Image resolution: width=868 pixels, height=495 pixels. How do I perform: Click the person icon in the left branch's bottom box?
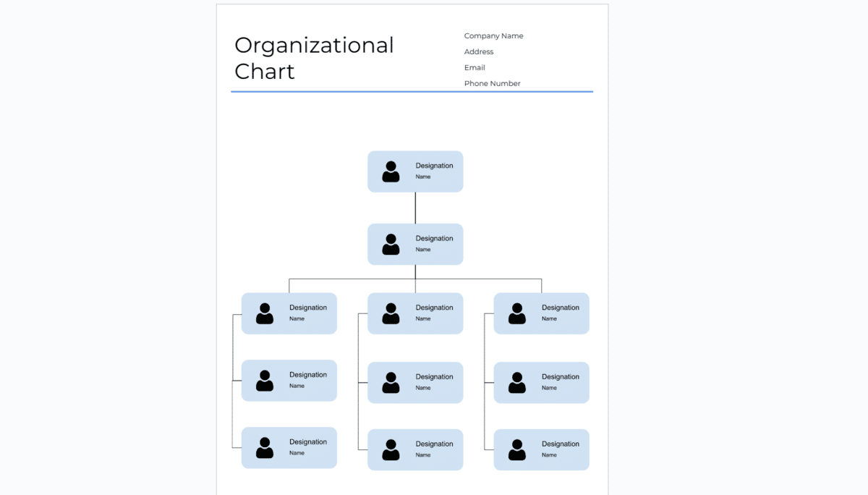point(265,449)
